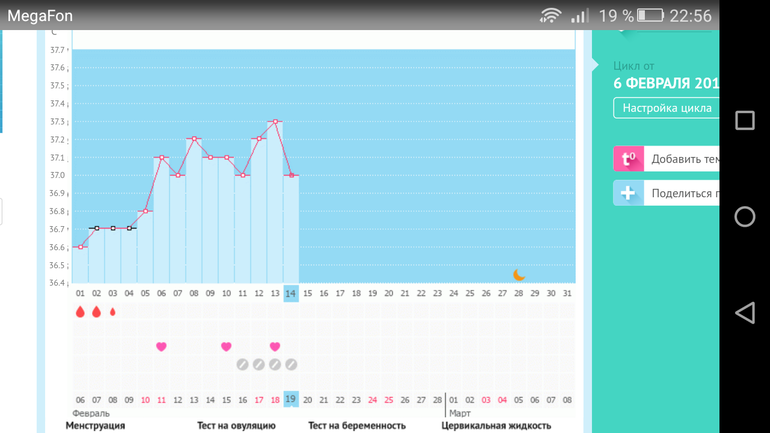Viewport: 770px width, 433px height.
Task: Open recent apps with the square button
Action: (x=744, y=121)
